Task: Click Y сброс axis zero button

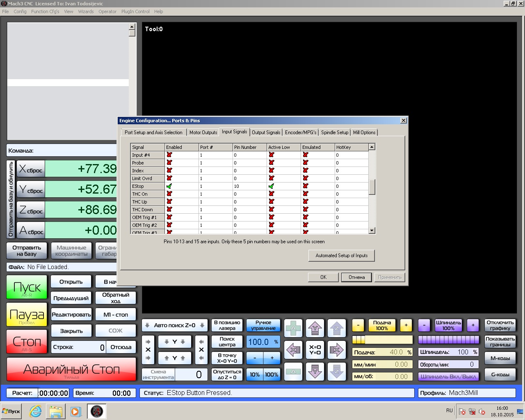Action: (x=31, y=189)
